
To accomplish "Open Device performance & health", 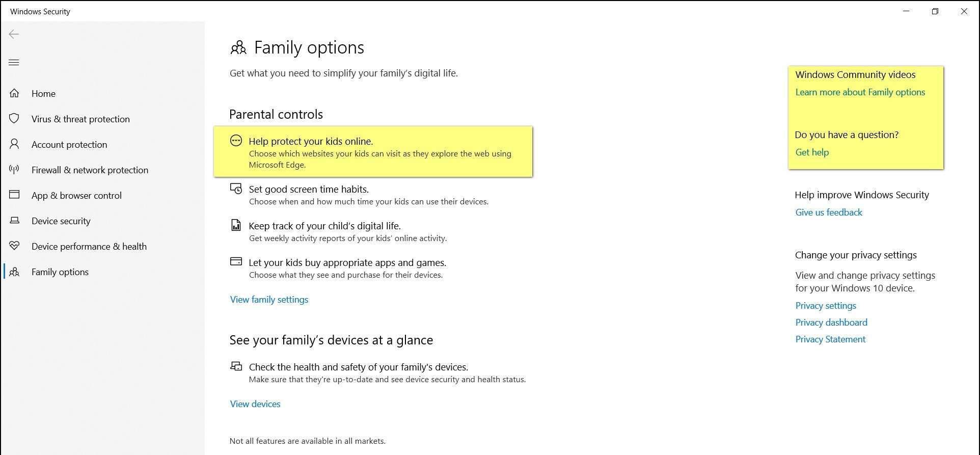I will 89,247.
